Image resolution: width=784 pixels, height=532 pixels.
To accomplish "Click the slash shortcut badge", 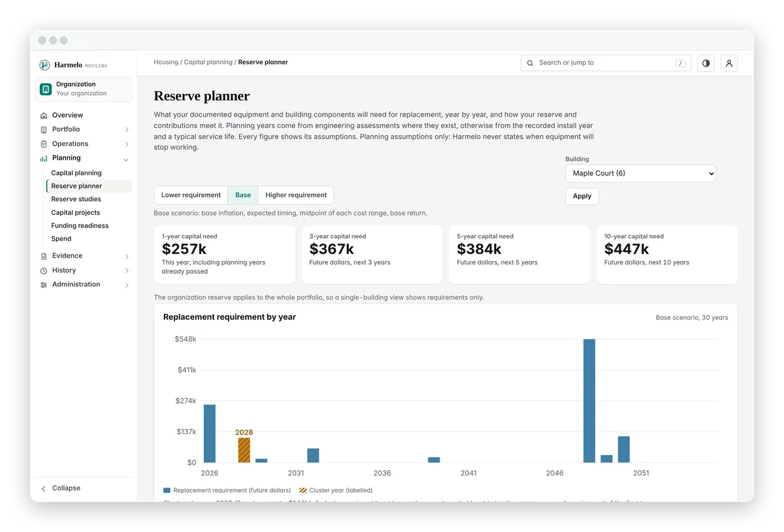I will pos(681,63).
